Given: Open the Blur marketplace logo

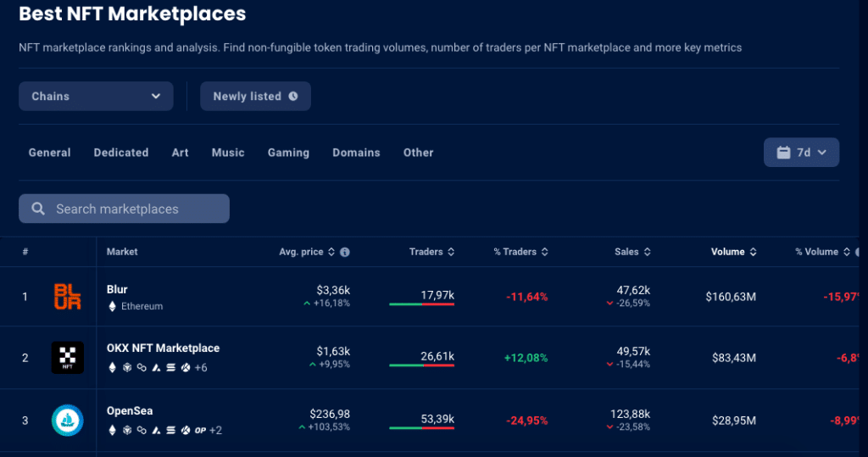Looking at the screenshot, I should point(68,297).
